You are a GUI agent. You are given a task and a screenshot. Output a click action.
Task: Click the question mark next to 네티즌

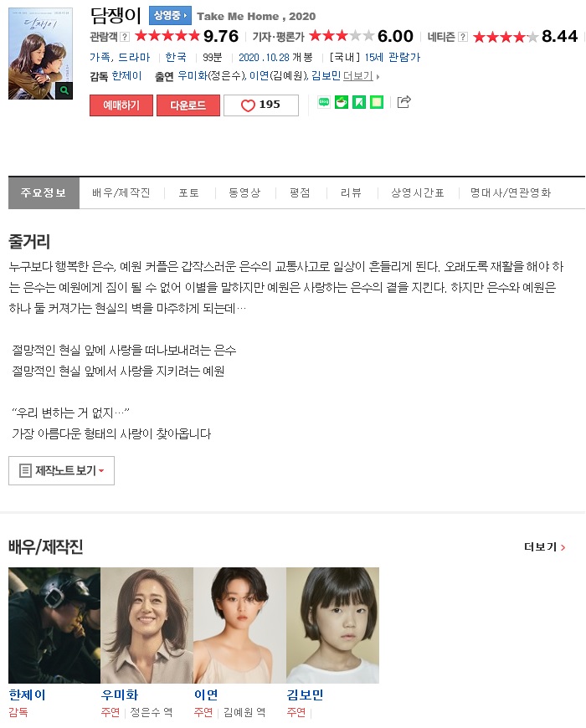pos(462,37)
